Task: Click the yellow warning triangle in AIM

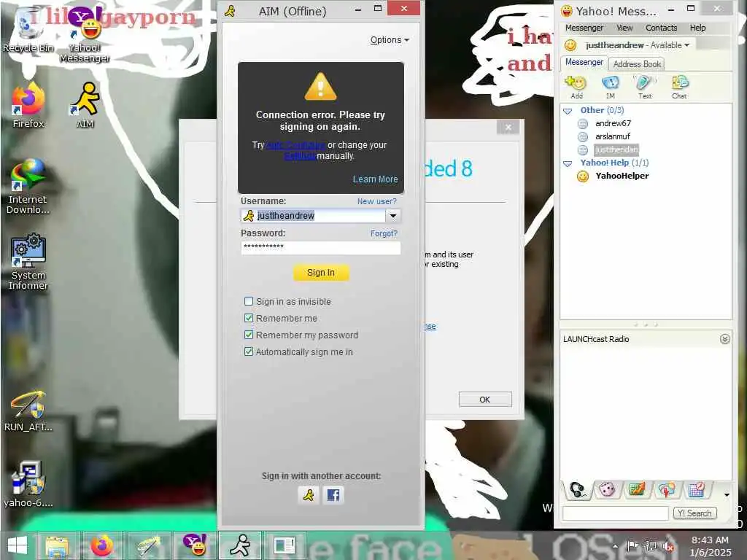Action: tap(321, 87)
